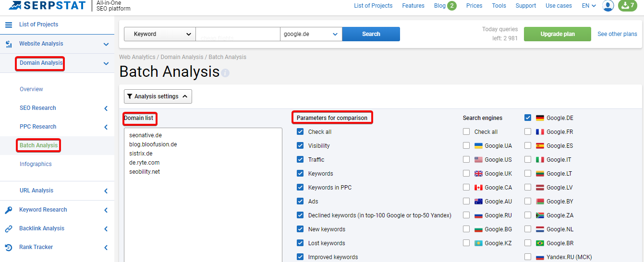Expand the PPC Research chevron
The height and width of the screenshot is (262, 644).
106,127
